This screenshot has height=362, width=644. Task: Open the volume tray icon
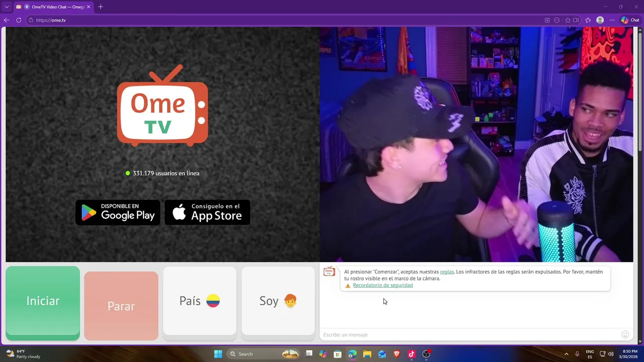tap(611, 354)
